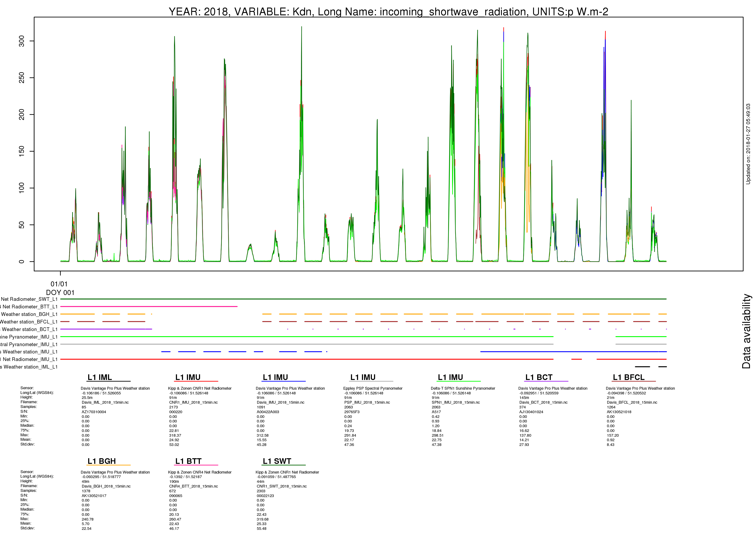Viewport: 756px width, 535px height.
Task: Click the filename SPN1_IMU_2018_15min.nc
Action: [456, 403]
